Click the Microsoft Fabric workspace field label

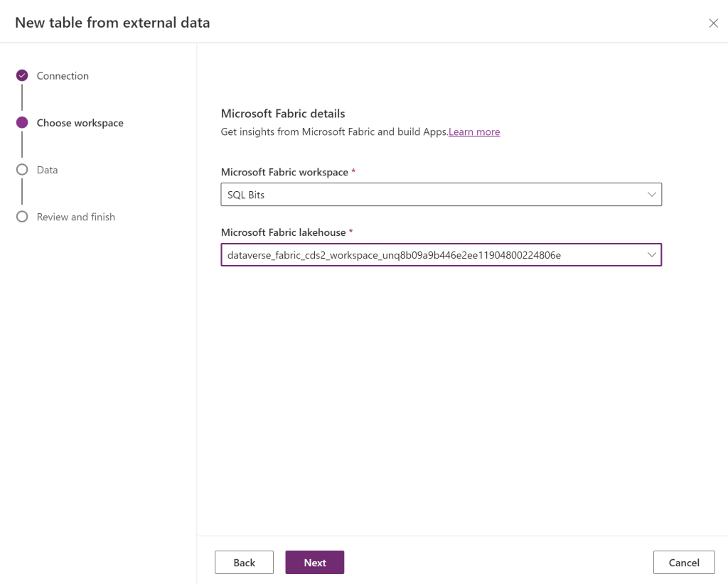coord(284,173)
